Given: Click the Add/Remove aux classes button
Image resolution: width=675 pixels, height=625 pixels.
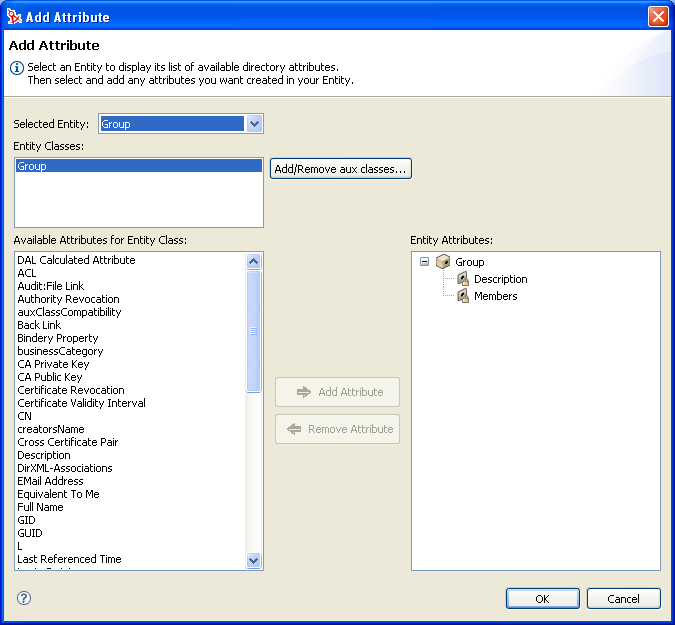Looking at the screenshot, I should tap(341, 169).
